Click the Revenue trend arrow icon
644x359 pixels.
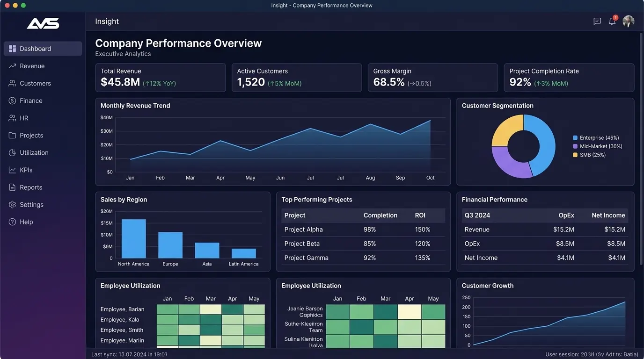tap(12, 66)
